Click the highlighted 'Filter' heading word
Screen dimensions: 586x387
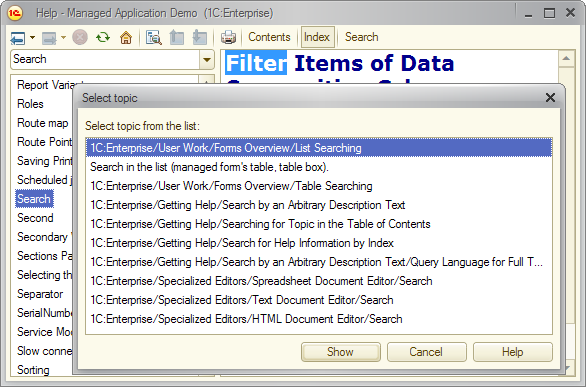pos(256,63)
